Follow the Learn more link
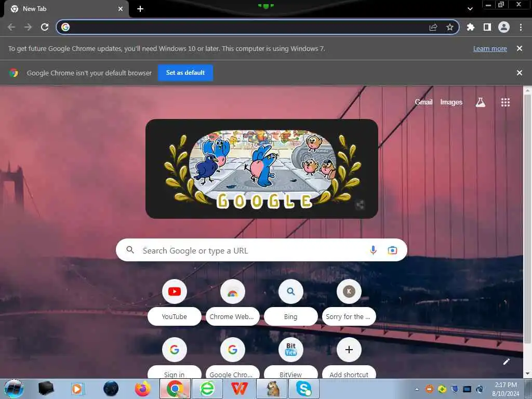The height and width of the screenshot is (399, 532). pyautogui.click(x=490, y=48)
